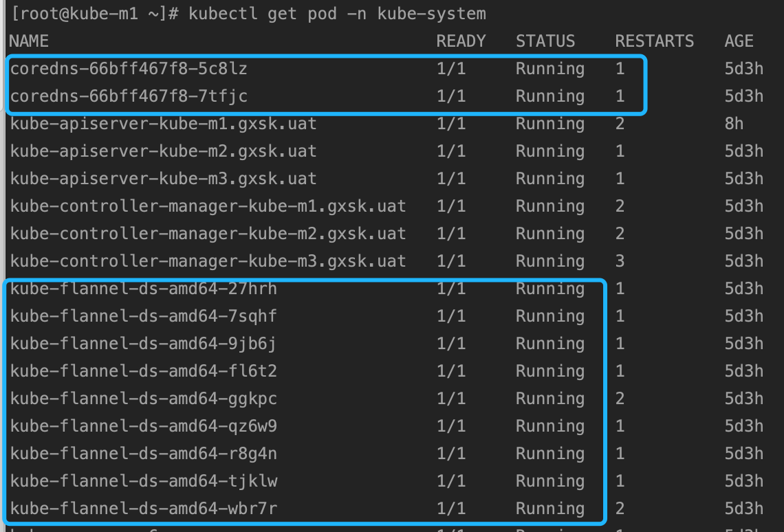Click the READY column header
Screen dimensions: 784x532
coord(461,41)
